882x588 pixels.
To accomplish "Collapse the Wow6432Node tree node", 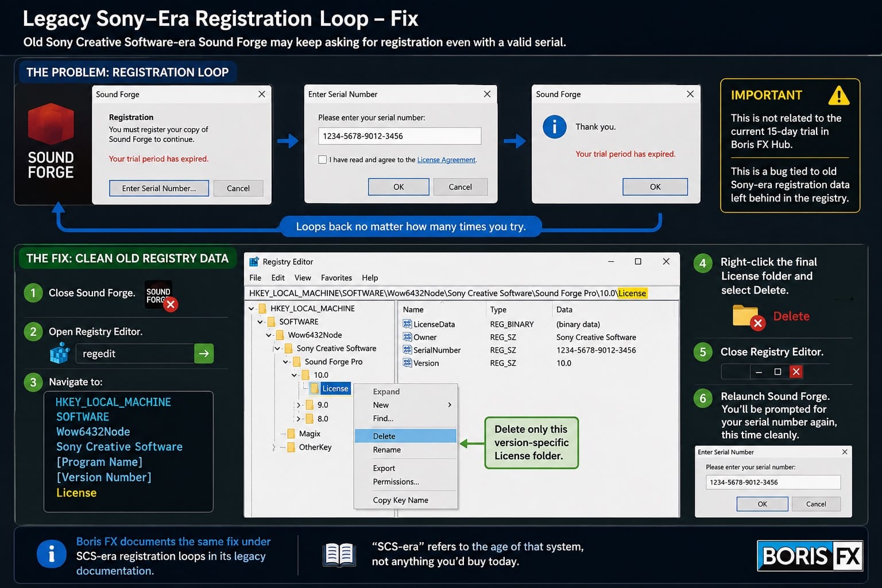I will (269, 335).
